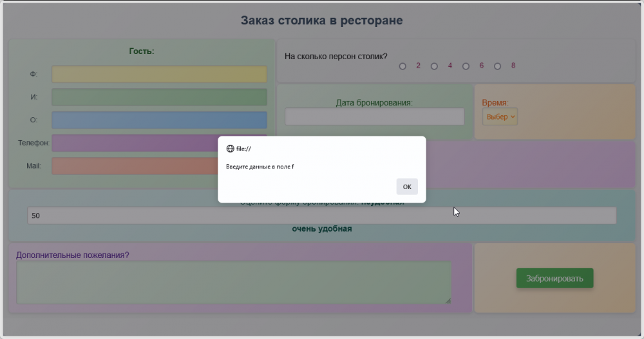Click the 'очень удобная' label
This screenshot has width=644, height=339.
[321, 228]
